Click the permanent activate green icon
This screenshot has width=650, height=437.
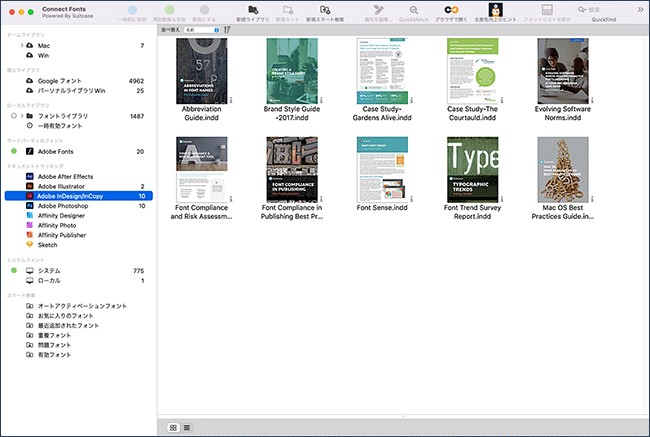pyautogui.click(x=169, y=10)
